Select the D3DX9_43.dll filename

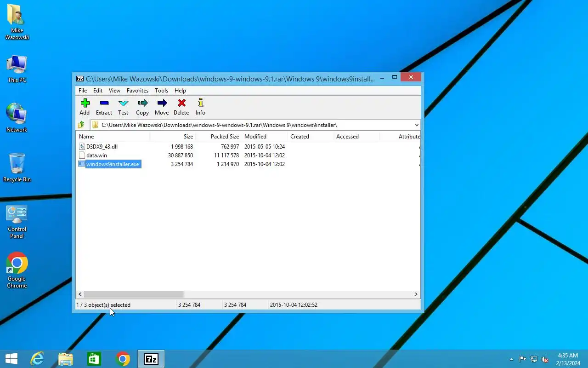tap(102, 147)
